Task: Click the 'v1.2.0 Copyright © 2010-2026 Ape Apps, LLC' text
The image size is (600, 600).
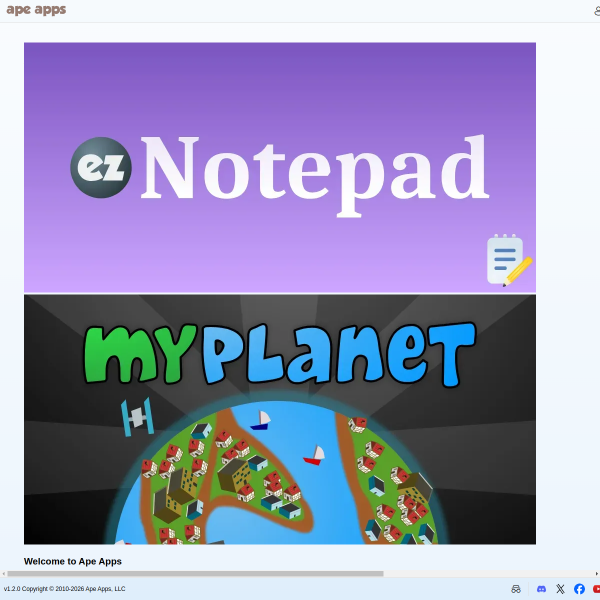Action: (x=64, y=589)
